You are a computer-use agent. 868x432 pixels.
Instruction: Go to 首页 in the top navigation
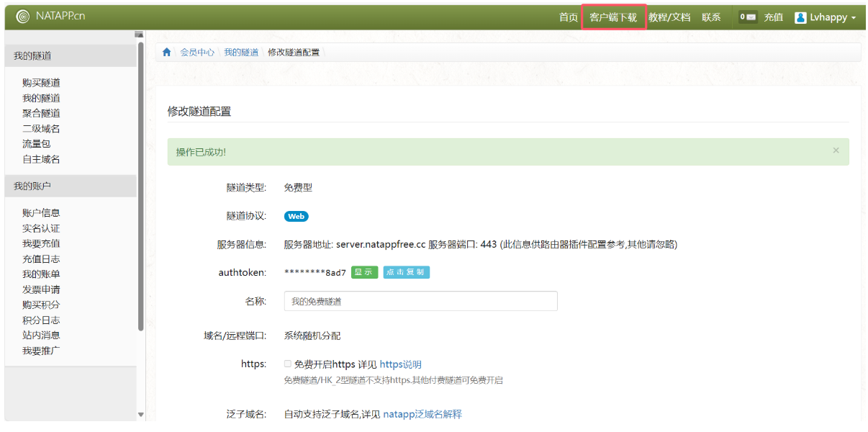[569, 17]
